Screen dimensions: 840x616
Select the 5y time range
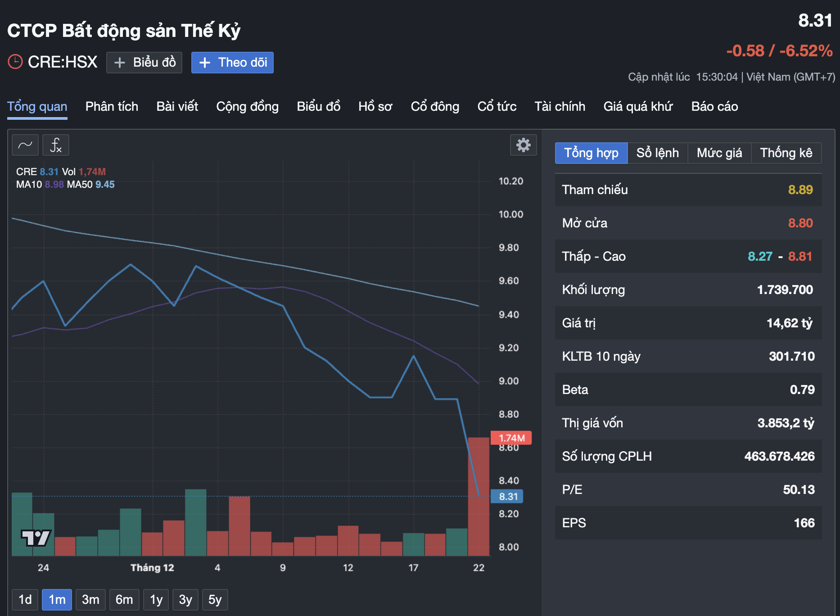[215, 600]
